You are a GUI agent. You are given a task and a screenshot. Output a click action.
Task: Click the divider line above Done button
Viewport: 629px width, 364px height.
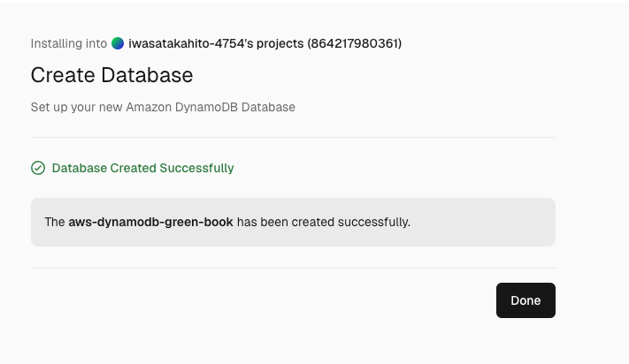pyautogui.click(x=293, y=268)
